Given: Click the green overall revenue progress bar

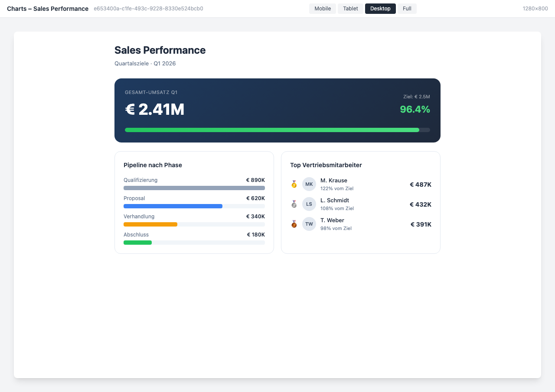Looking at the screenshot, I should [x=272, y=130].
